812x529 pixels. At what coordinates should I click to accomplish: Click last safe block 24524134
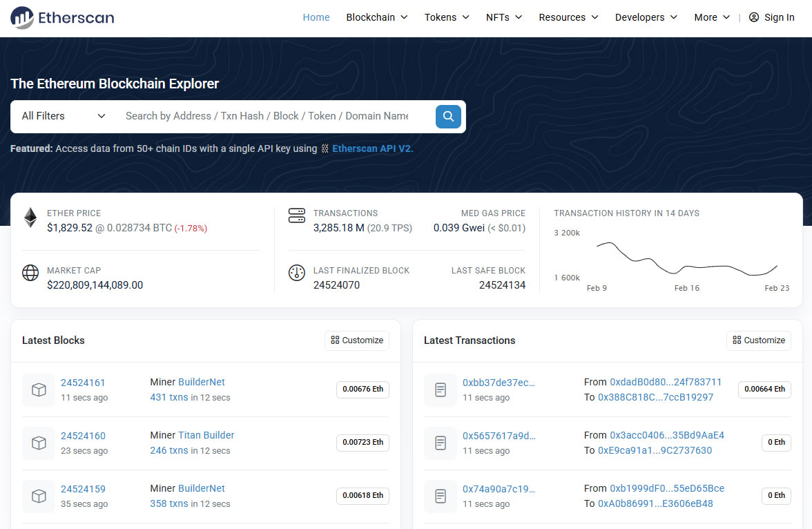(x=503, y=285)
